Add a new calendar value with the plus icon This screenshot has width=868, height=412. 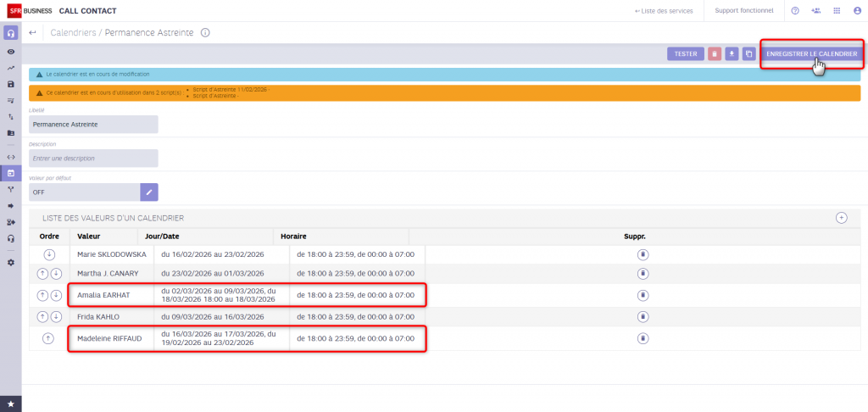point(842,218)
